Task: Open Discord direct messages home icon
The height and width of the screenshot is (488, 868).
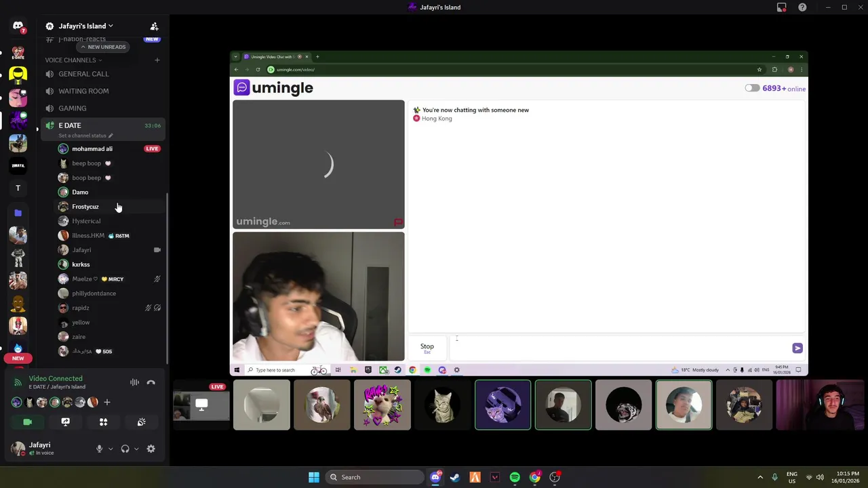Action: [18, 26]
